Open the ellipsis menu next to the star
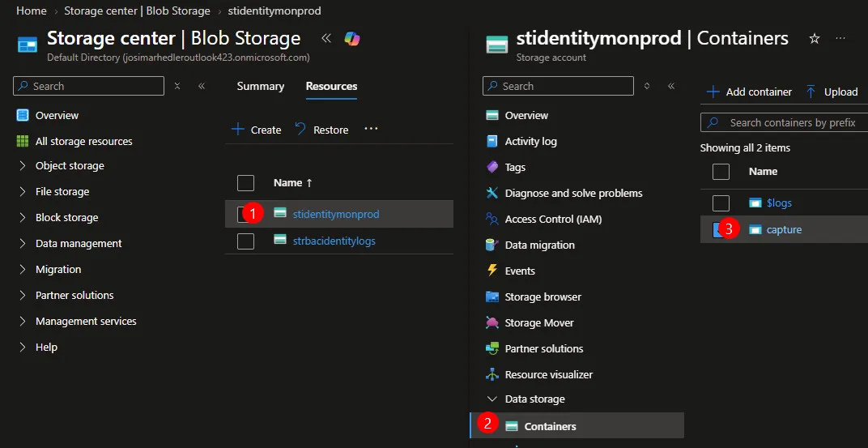The height and width of the screenshot is (448, 868). [840, 38]
